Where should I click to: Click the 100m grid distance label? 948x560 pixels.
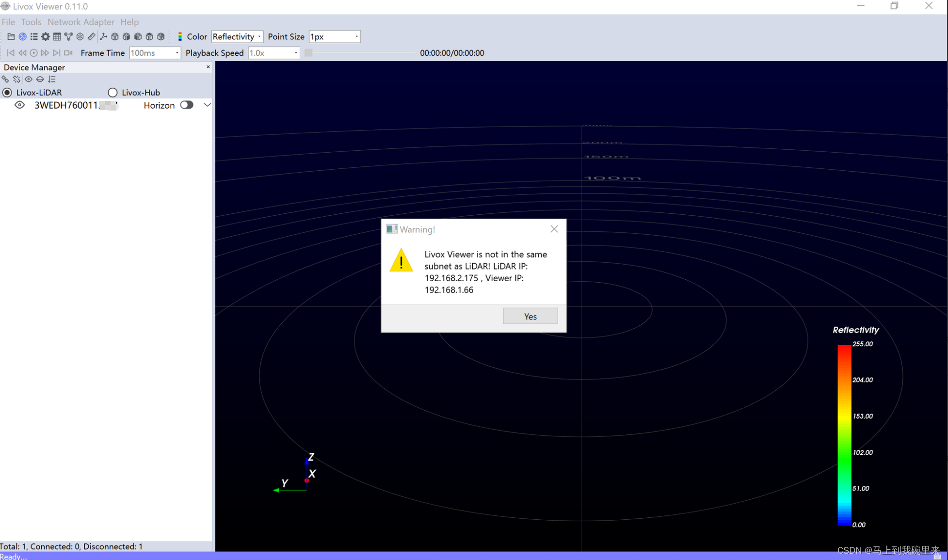tap(612, 178)
